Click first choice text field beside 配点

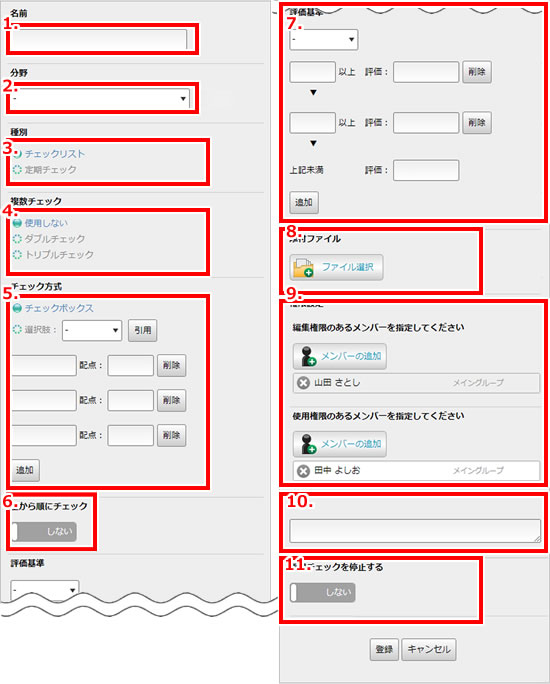[x=44, y=366]
